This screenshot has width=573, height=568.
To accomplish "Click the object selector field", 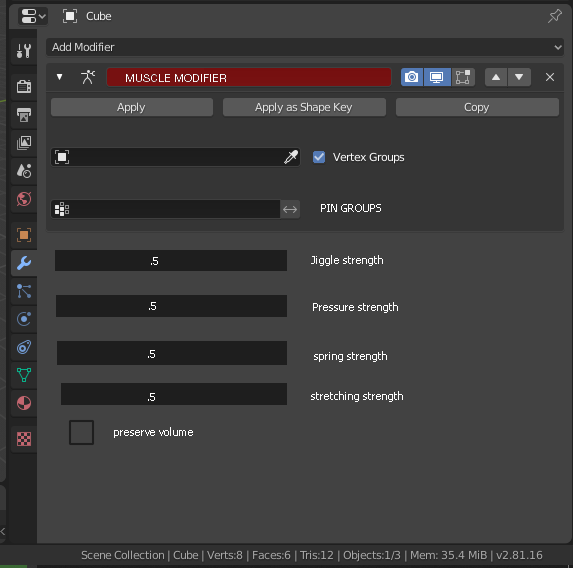I will point(175,157).
